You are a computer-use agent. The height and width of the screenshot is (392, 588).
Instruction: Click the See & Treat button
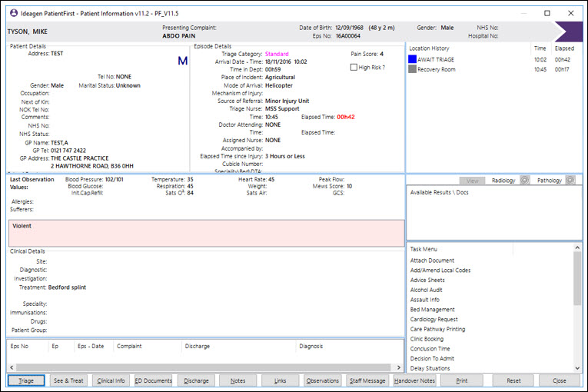pyautogui.click(x=68, y=380)
